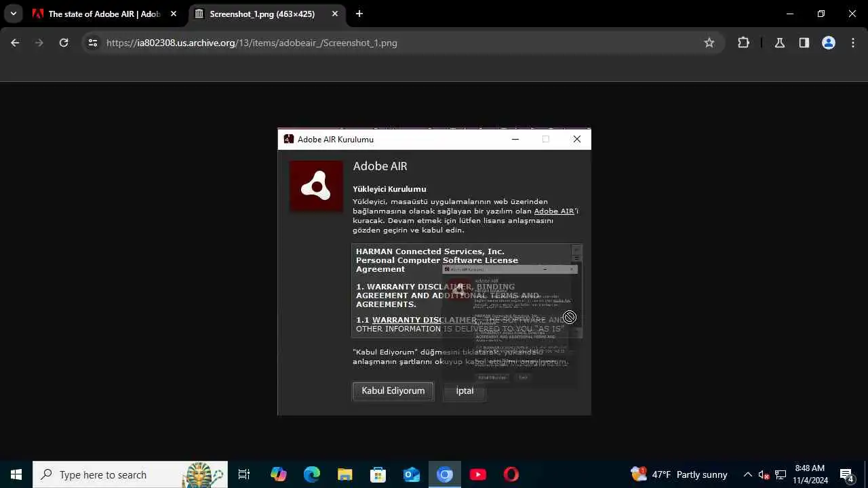This screenshot has height=488, width=868.
Task: View site information icon in address bar
Action: [93, 43]
